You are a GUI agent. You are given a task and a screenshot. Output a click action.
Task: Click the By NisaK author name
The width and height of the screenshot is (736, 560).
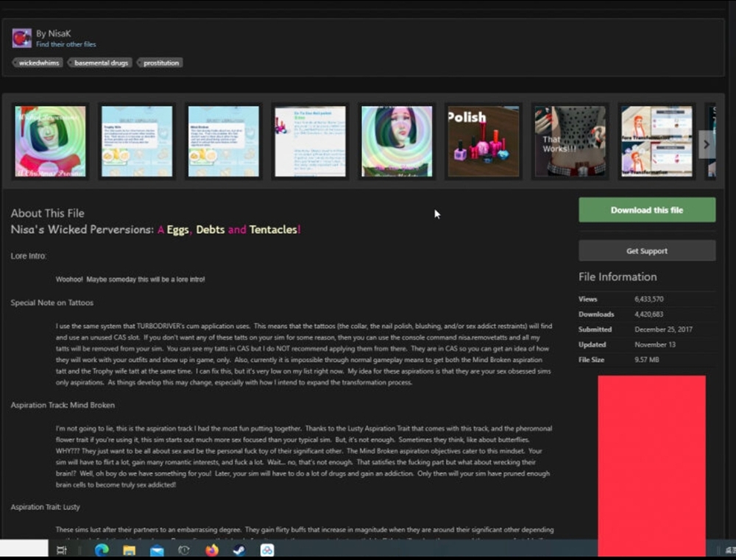coord(54,33)
